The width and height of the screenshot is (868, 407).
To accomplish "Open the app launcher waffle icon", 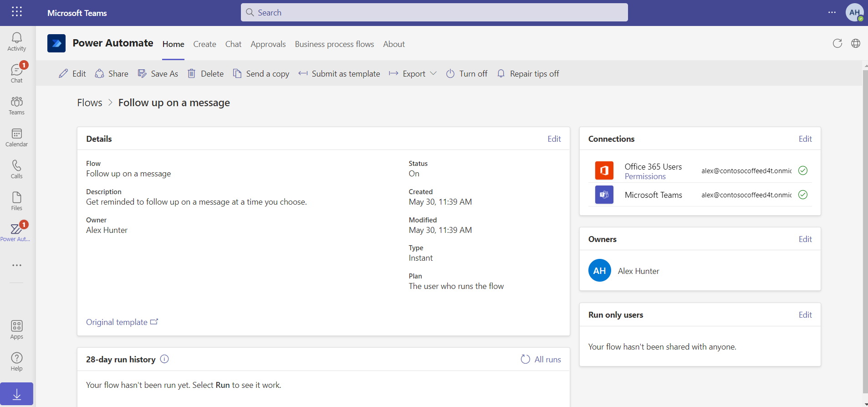I will 17,11.
